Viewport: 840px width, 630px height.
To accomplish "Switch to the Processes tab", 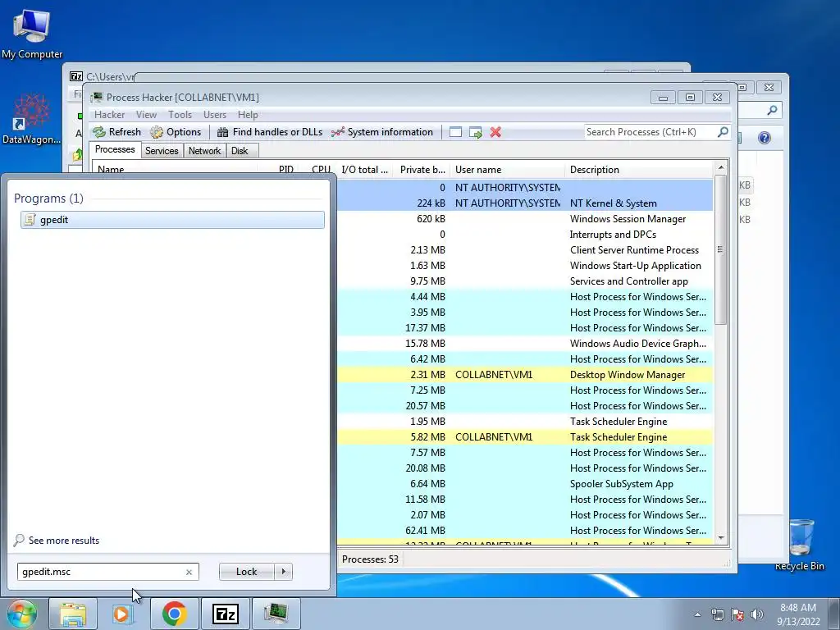I will click(115, 149).
